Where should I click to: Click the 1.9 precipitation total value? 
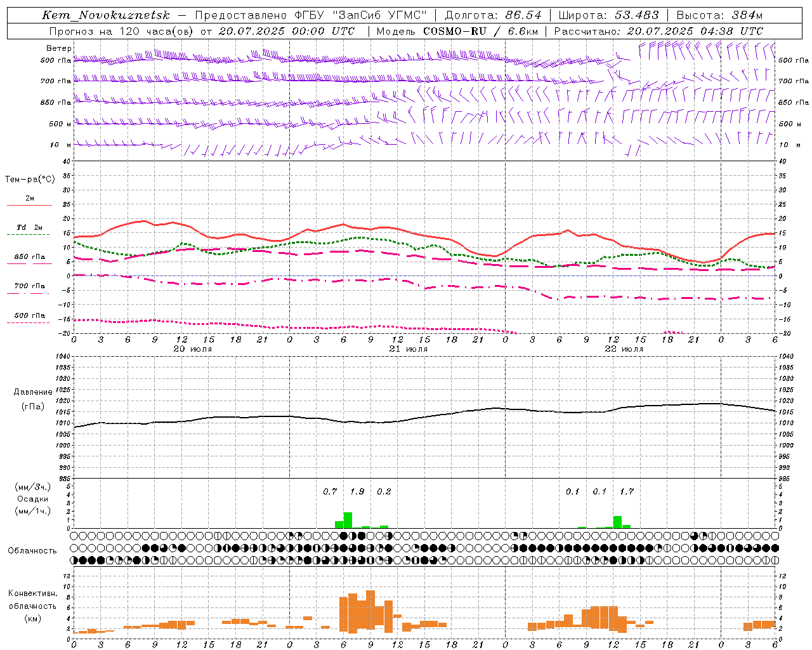pos(357,491)
